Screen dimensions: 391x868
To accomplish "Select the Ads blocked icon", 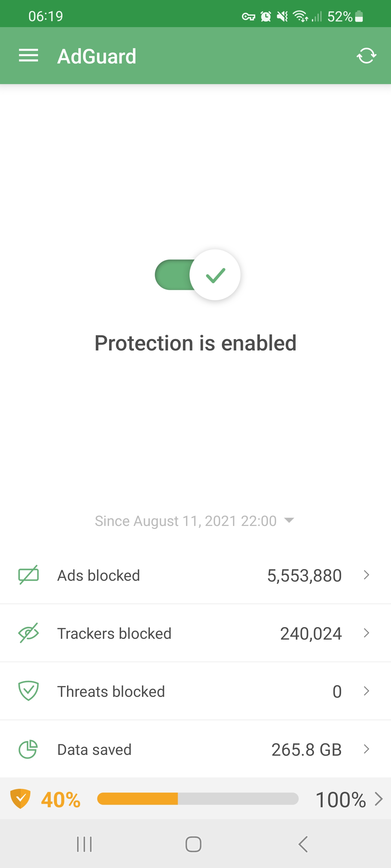I will [29, 575].
